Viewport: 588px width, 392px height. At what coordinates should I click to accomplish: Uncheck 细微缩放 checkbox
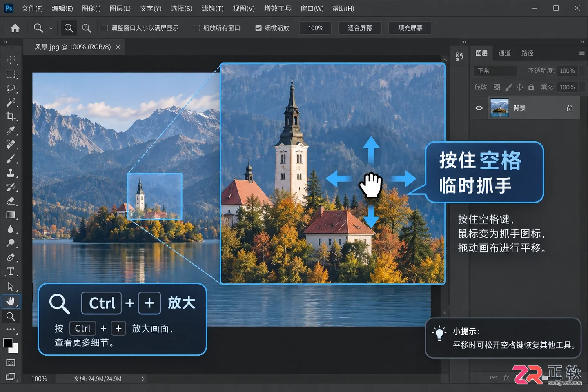(258, 28)
